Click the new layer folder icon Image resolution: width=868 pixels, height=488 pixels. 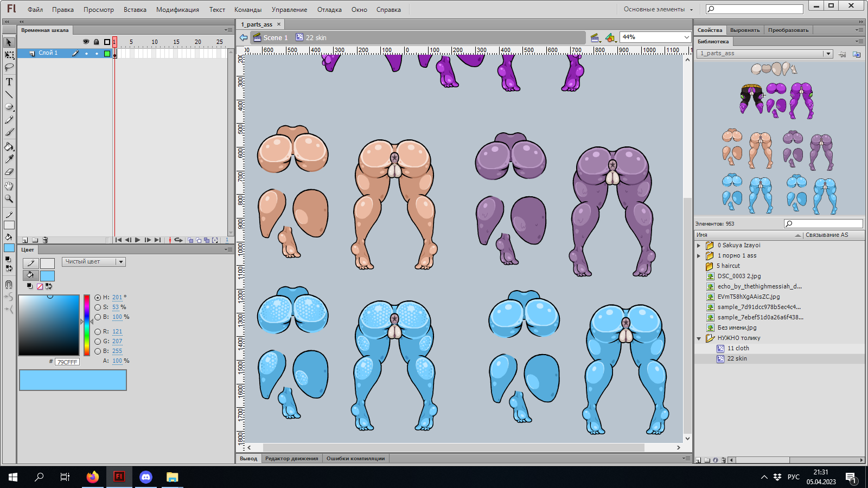(35, 240)
